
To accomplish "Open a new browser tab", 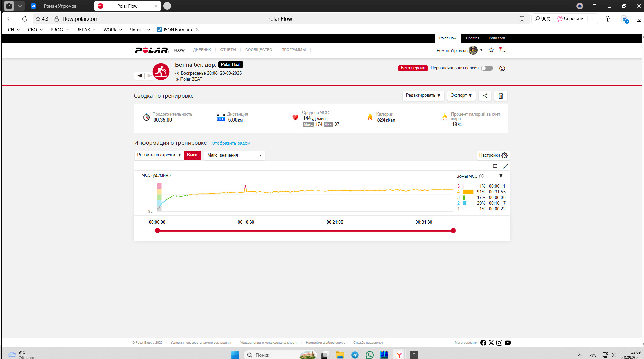I will (x=167, y=6).
